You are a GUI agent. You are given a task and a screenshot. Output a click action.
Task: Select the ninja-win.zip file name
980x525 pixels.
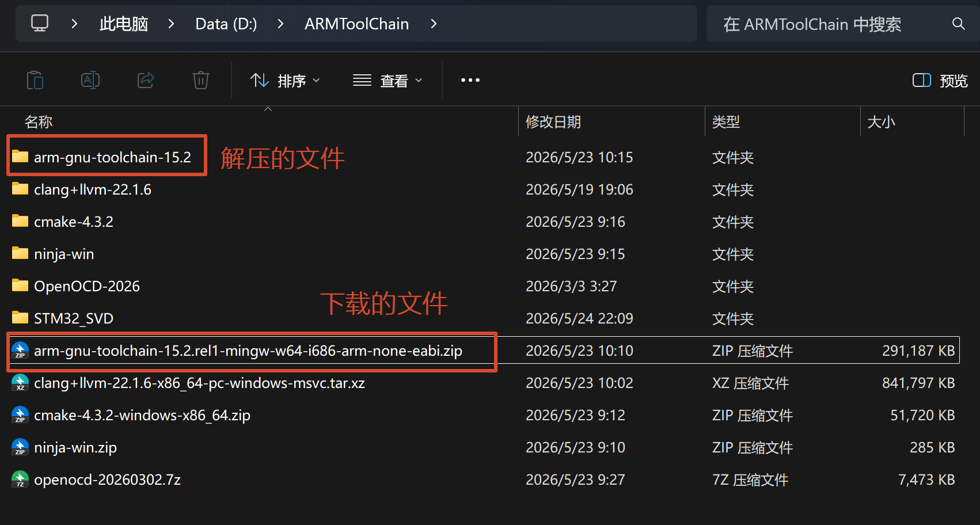(75, 447)
